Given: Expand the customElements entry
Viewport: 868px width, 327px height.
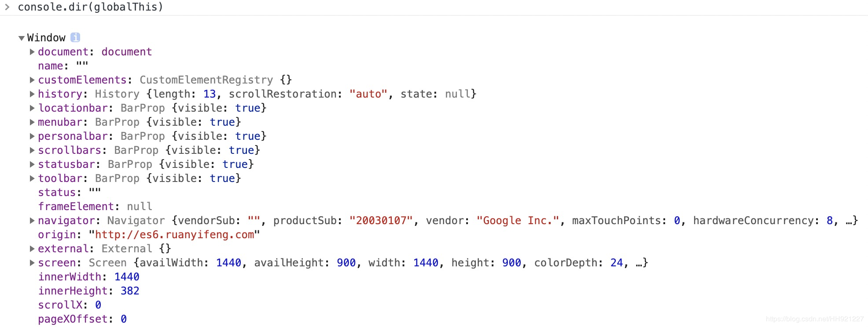Looking at the screenshot, I should [x=32, y=80].
